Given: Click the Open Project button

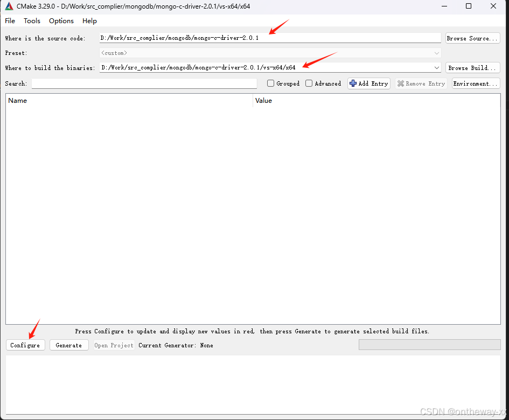Looking at the screenshot, I should click(114, 345).
